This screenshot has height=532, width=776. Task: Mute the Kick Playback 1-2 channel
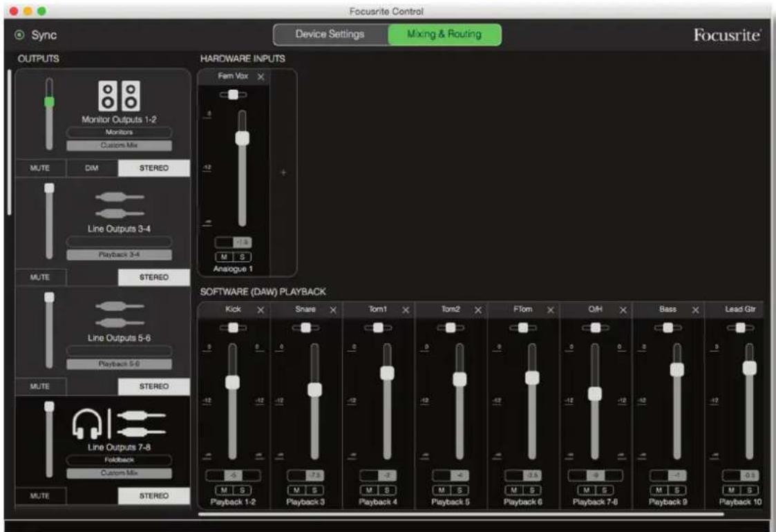pyautogui.click(x=224, y=490)
